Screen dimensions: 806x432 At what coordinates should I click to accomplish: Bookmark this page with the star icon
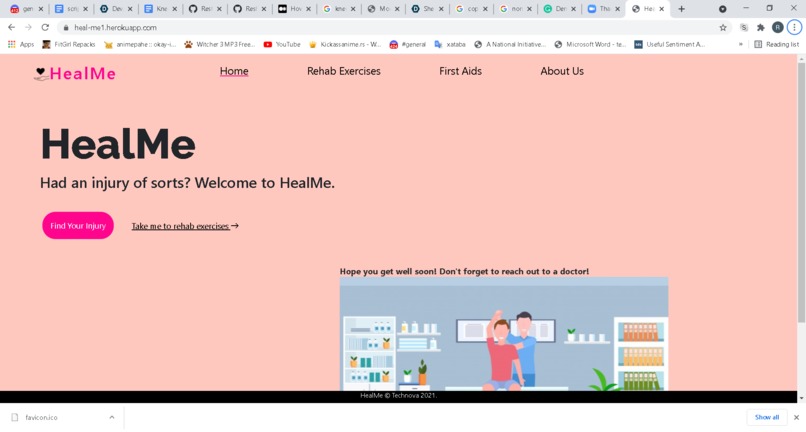pyautogui.click(x=723, y=28)
